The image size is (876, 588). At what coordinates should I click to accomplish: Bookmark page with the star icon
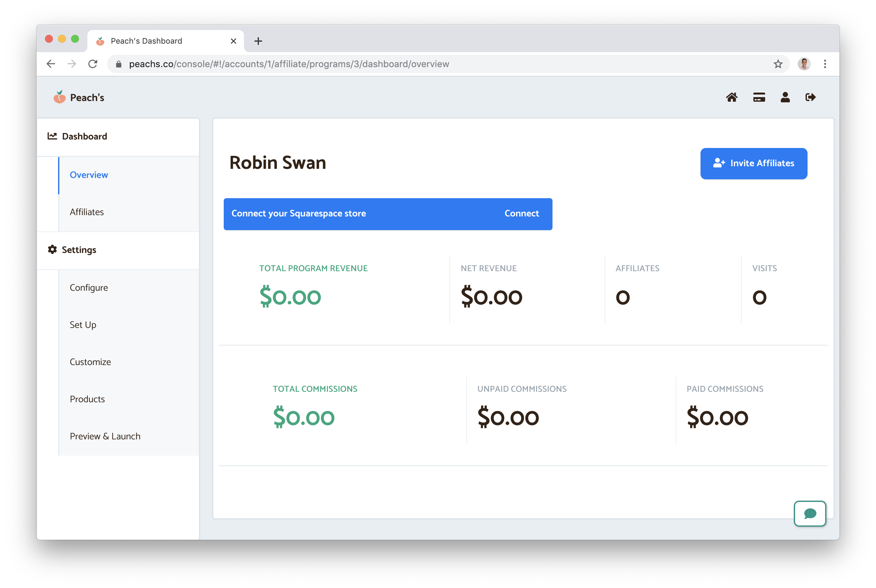pyautogui.click(x=778, y=64)
